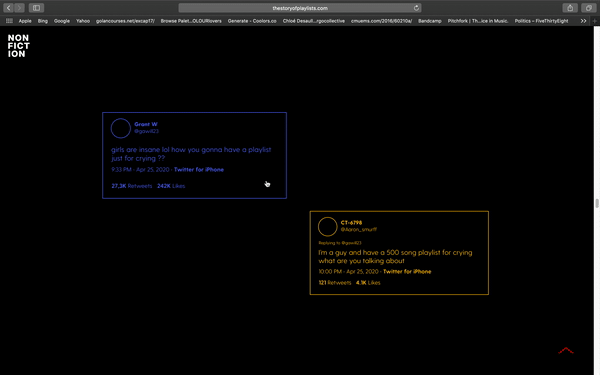Click 'Twitter for iPhone' in yellow tweet
Viewport: 600px width, 375px height.
(x=407, y=271)
